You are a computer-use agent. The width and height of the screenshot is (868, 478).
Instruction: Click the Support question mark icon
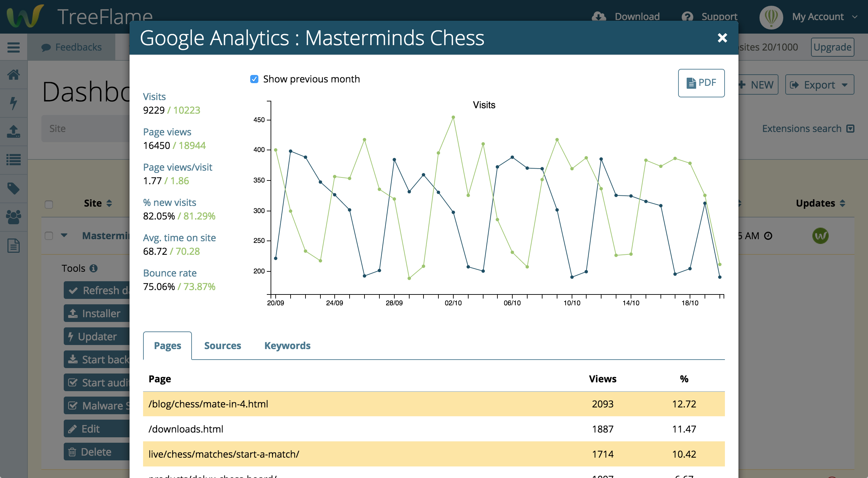tap(687, 16)
